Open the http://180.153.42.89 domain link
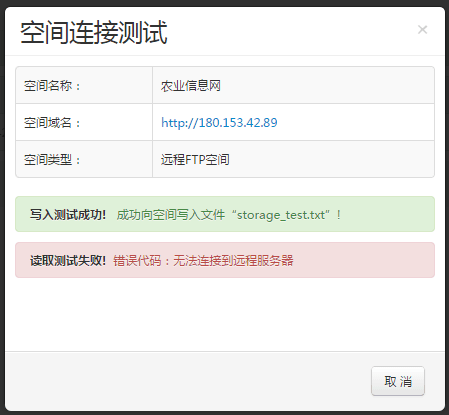This screenshot has height=415, width=449. pos(219,123)
